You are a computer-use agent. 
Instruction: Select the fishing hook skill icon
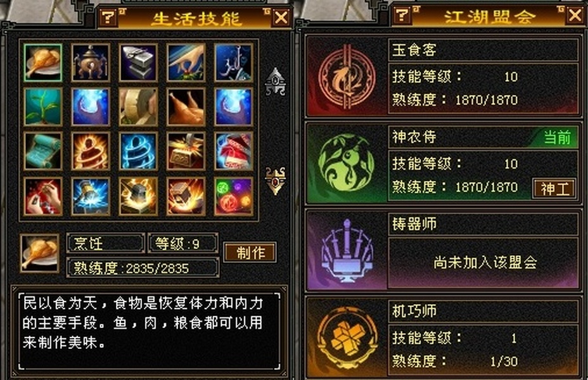[234, 63]
